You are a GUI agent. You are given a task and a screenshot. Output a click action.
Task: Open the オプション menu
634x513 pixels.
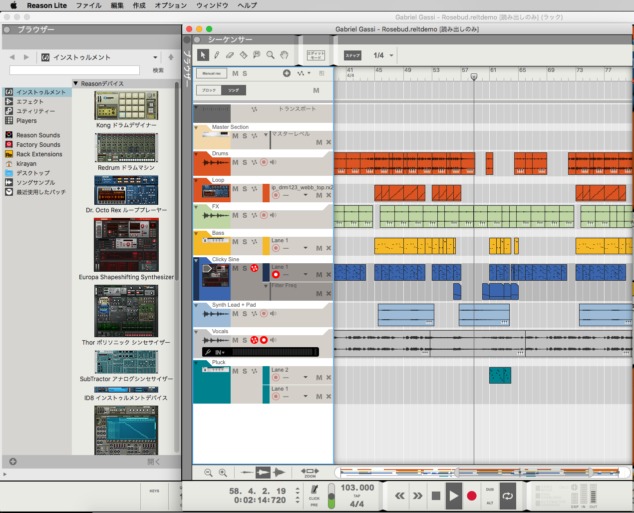[171, 5]
